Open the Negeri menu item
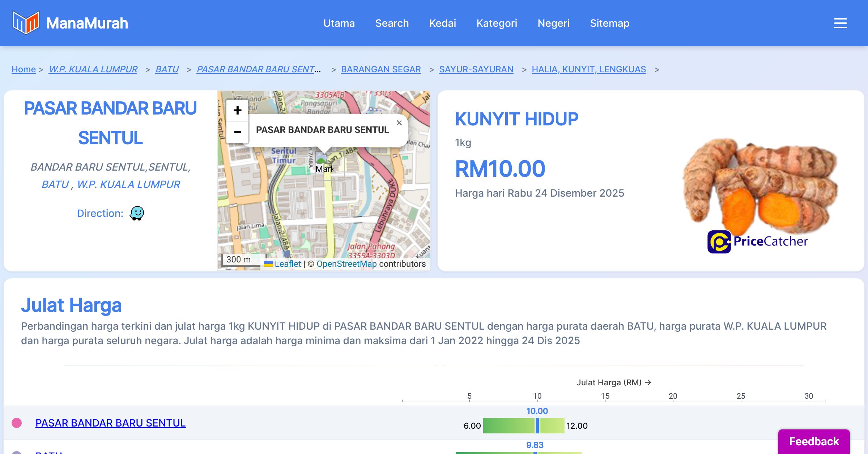Image resolution: width=868 pixels, height=454 pixels. coord(553,23)
